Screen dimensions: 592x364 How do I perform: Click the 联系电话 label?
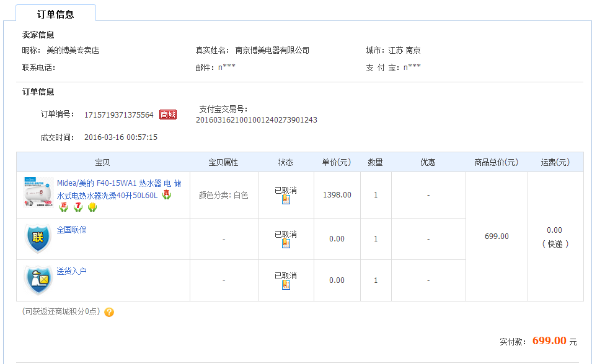38,67
